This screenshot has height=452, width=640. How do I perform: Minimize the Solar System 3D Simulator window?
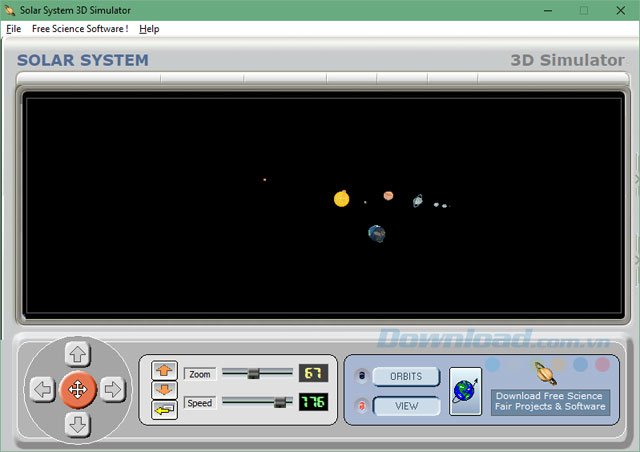pos(548,11)
